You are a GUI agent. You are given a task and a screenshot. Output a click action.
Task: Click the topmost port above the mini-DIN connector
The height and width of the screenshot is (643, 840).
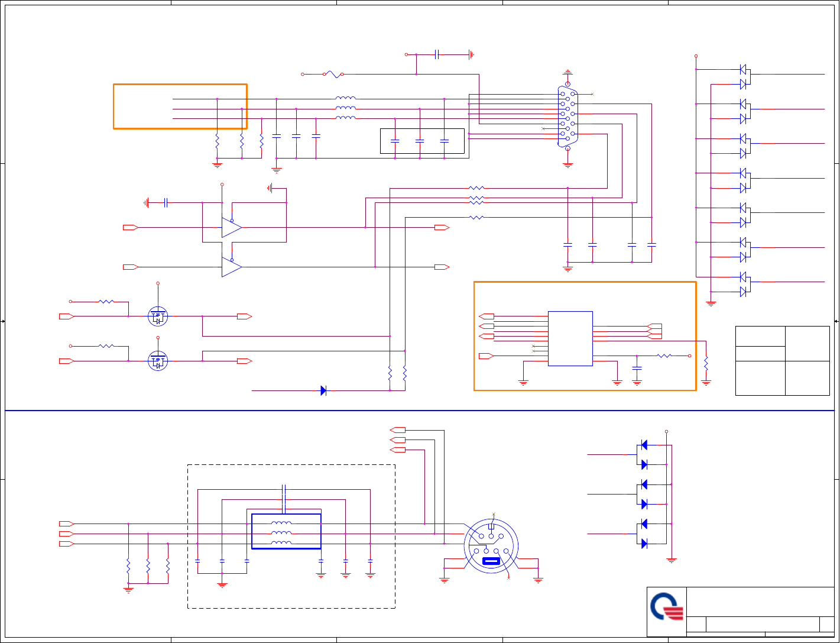(x=398, y=429)
